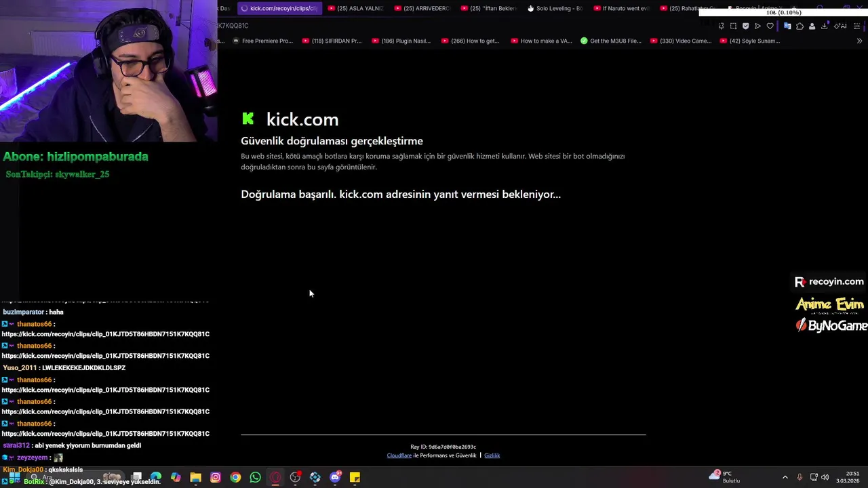Image resolution: width=868 pixels, height=488 pixels.
Task: Click the address bar URL text
Action: (x=233, y=26)
